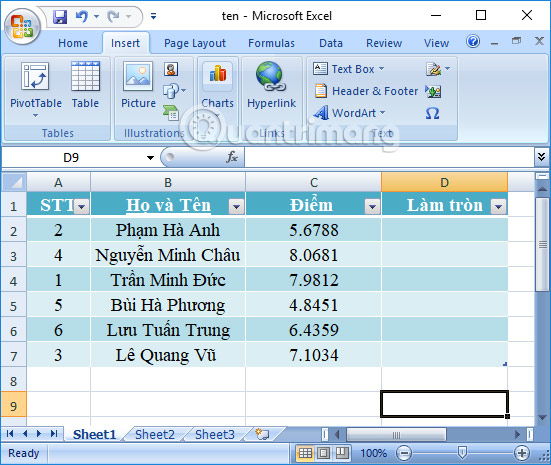Switch to Page Layout view button
551x465 pixels.
pos(324,453)
